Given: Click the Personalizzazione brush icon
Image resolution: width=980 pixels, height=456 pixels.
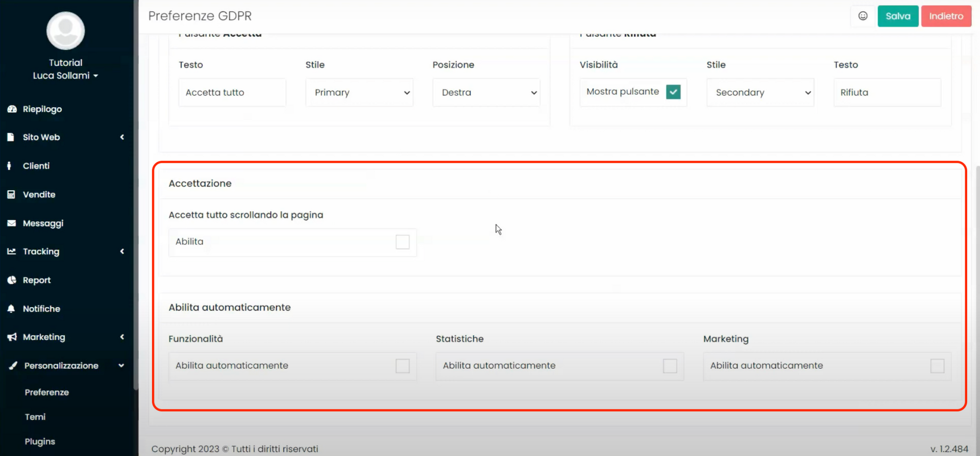Looking at the screenshot, I should tap(13, 366).
